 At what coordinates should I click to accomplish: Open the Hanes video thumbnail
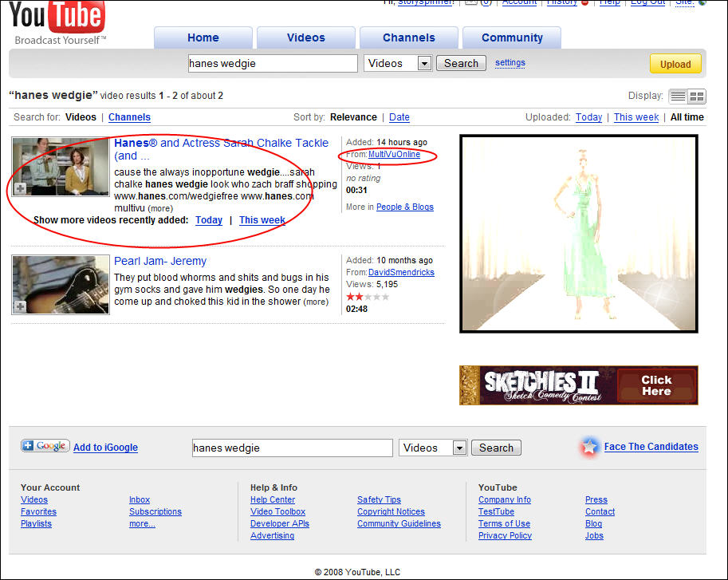[x=61, y=167]
